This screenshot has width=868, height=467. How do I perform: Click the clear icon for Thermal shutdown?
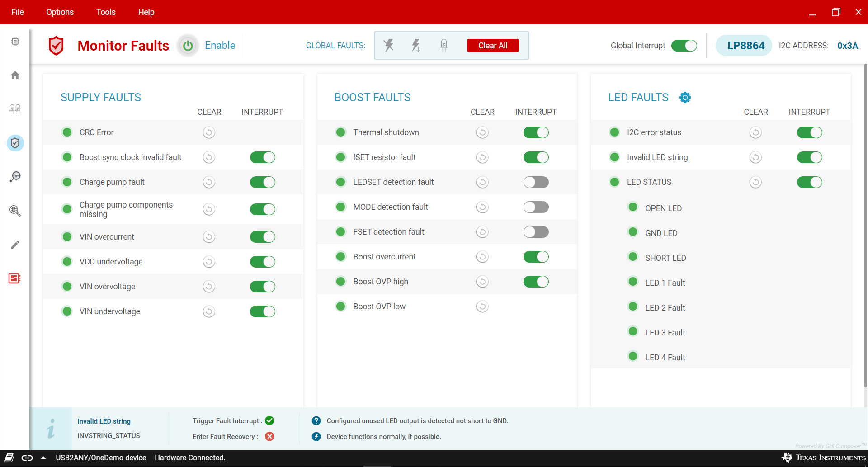(482, 132)
